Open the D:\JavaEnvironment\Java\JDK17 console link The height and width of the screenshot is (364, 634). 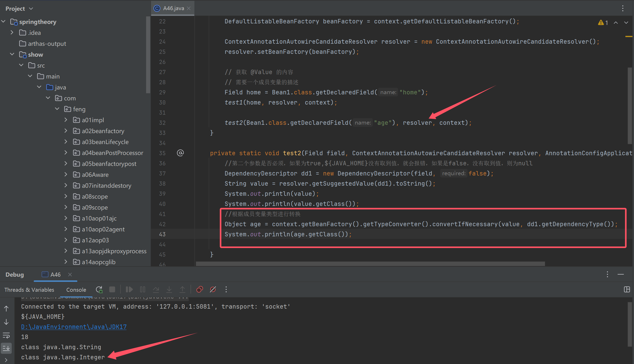(74, 327)
